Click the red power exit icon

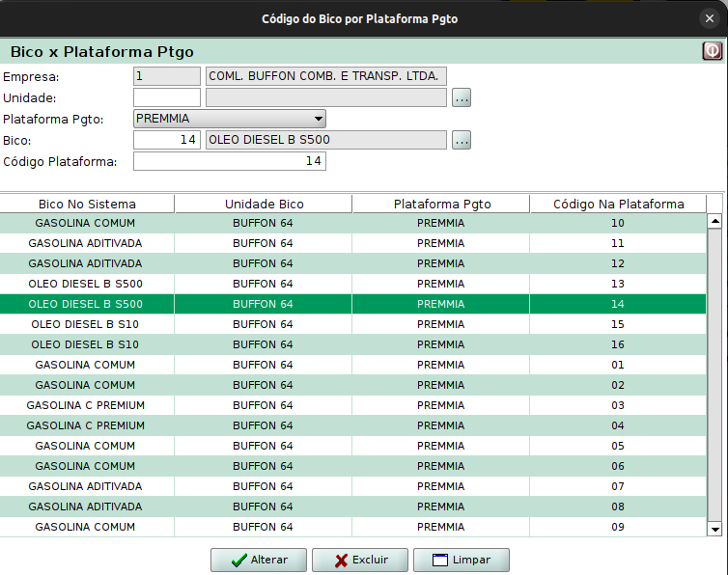(x=712, y=51)
